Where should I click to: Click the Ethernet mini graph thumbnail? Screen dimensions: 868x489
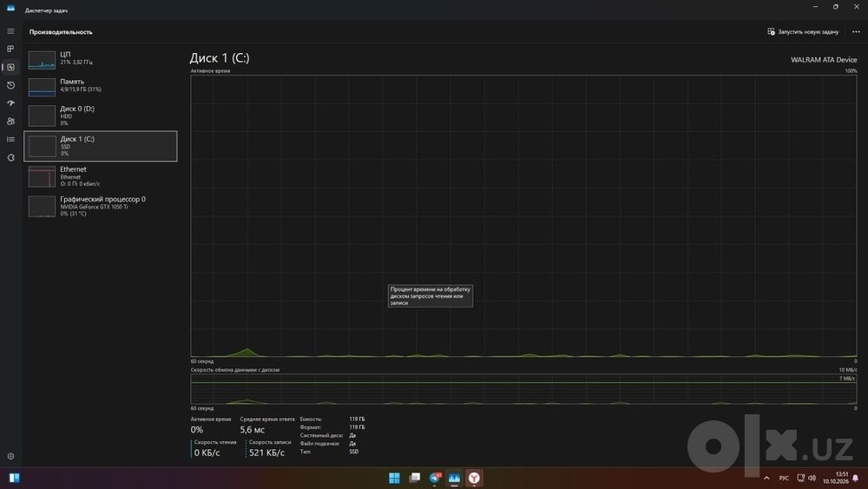click(x=42, y=176)
